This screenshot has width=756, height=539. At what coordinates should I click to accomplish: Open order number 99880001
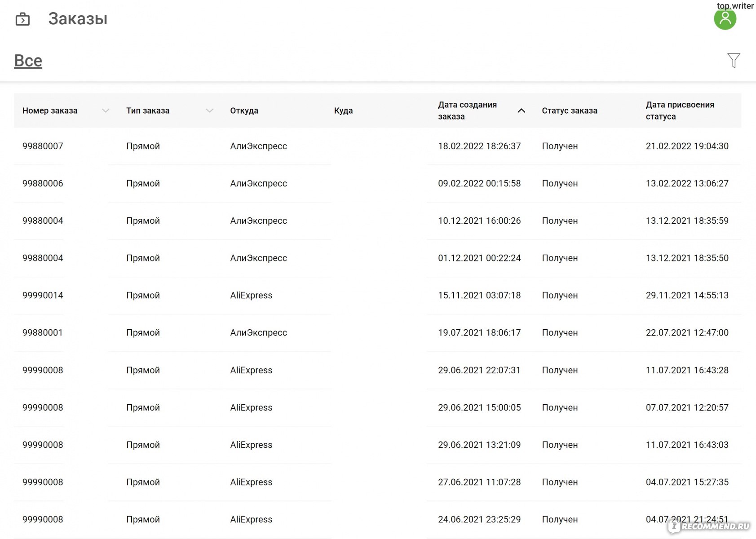coord(43,332)
